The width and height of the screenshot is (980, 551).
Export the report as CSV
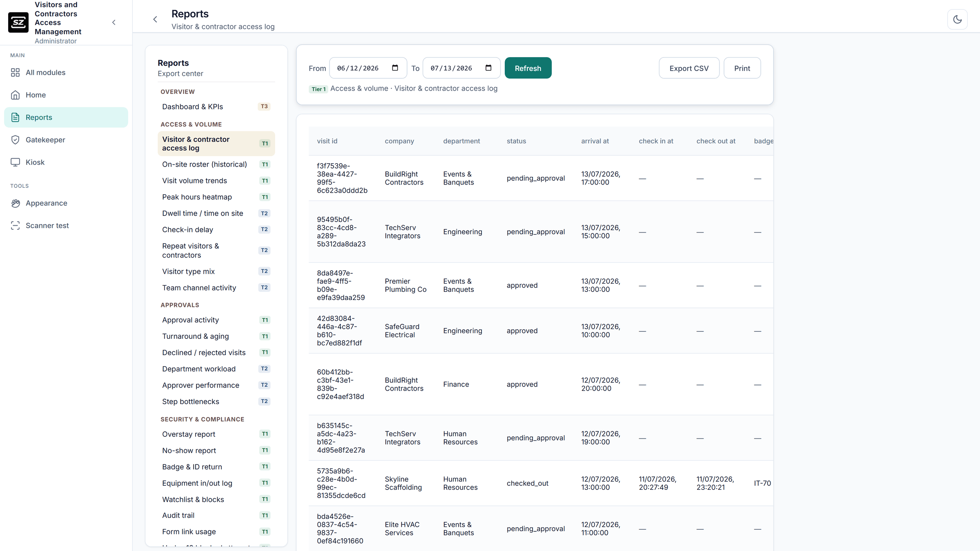pos(689,68)
